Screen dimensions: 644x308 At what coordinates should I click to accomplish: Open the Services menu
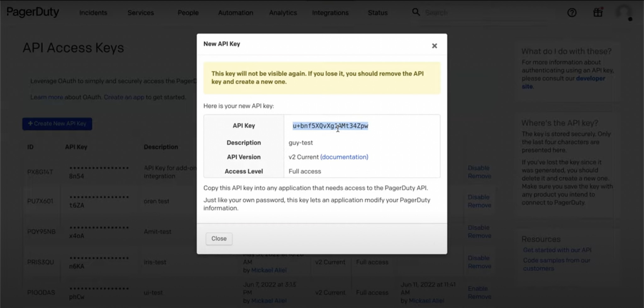[x=141, y=13]
